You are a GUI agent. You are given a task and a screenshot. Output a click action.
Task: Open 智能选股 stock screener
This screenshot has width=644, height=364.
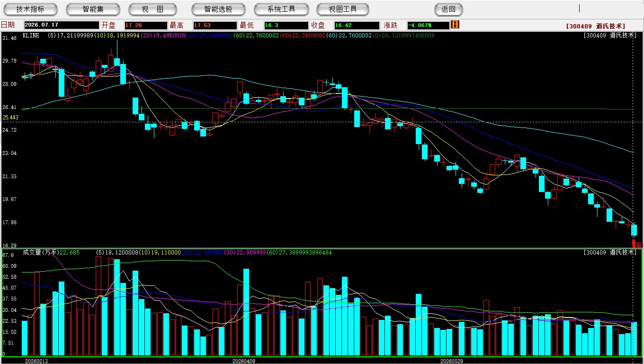[218, 9]
